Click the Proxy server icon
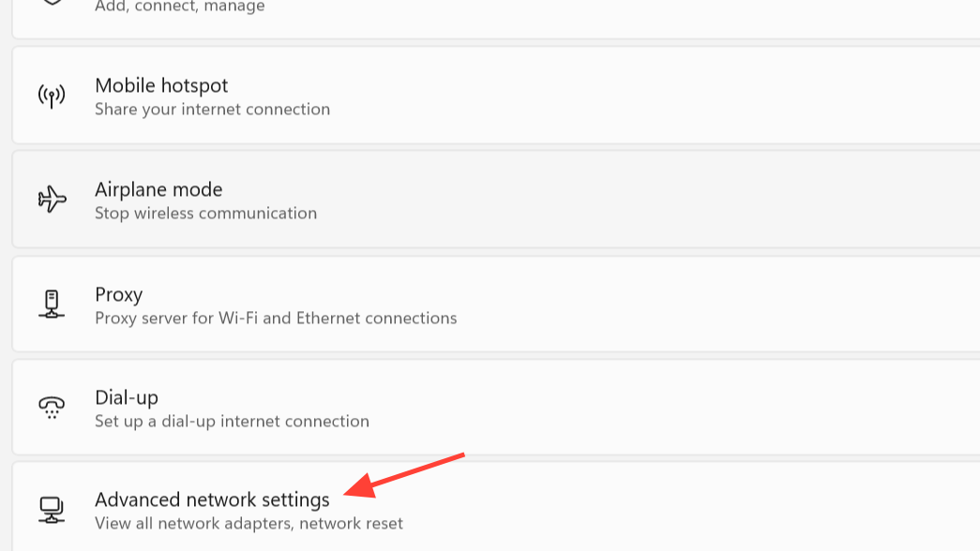 pyautogui.click(x=52, y=305)
